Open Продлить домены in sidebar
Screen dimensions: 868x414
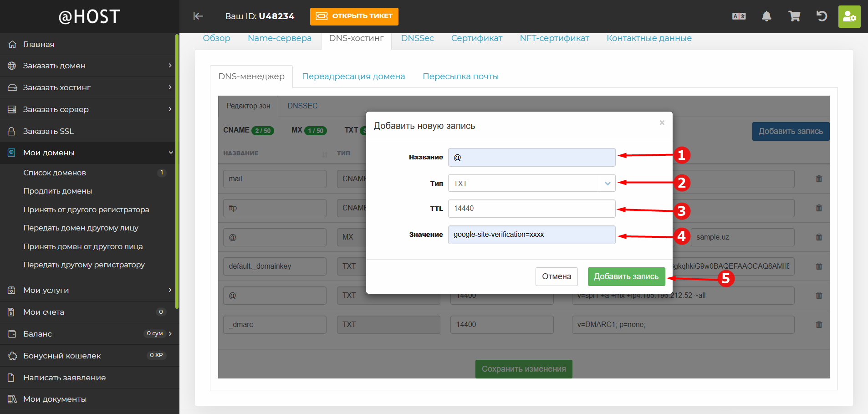(x=58, y=191)
